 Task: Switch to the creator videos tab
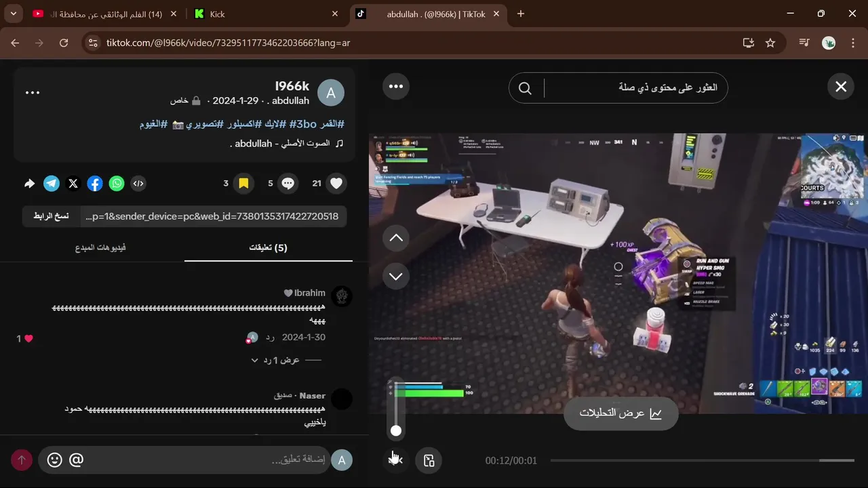point(100,247)
